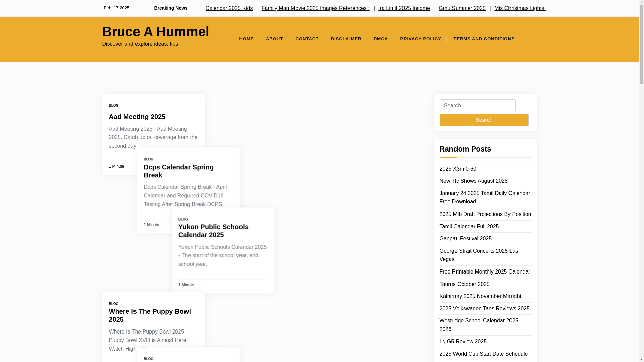Viewport: 644px width, 362px height.
Task: Click the search input field
Action: [477, 106]
